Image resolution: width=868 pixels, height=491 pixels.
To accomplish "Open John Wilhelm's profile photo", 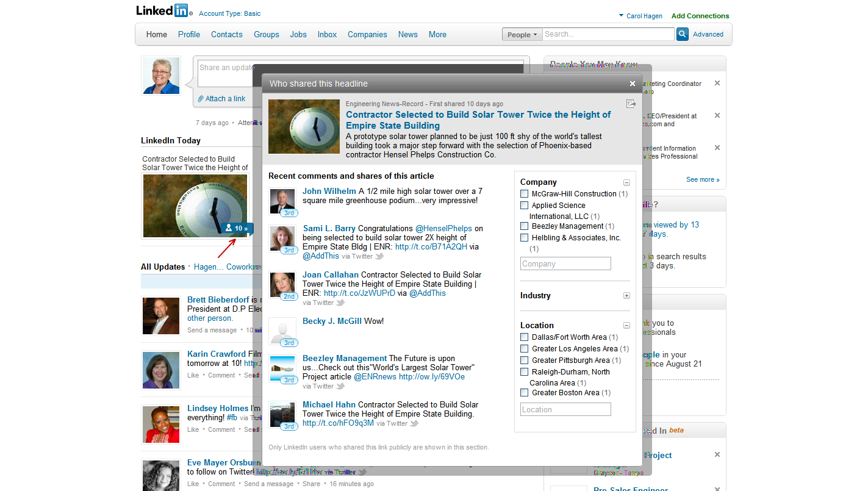I will pyautogui.click(x=283, y=201).
